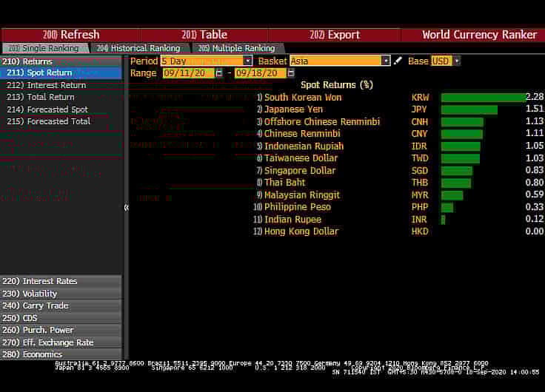Expand the Basket Asia dropdown
Screen dimensions: 545x392
tap(385, 61)
